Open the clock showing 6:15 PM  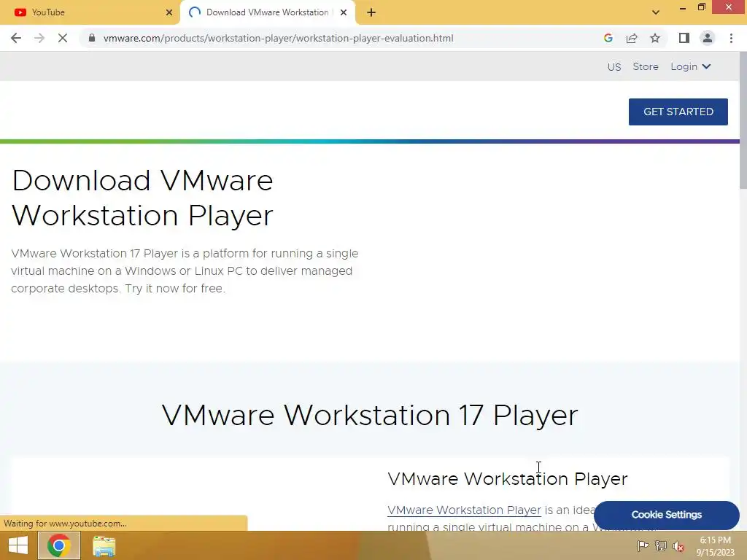click(715, 546)
